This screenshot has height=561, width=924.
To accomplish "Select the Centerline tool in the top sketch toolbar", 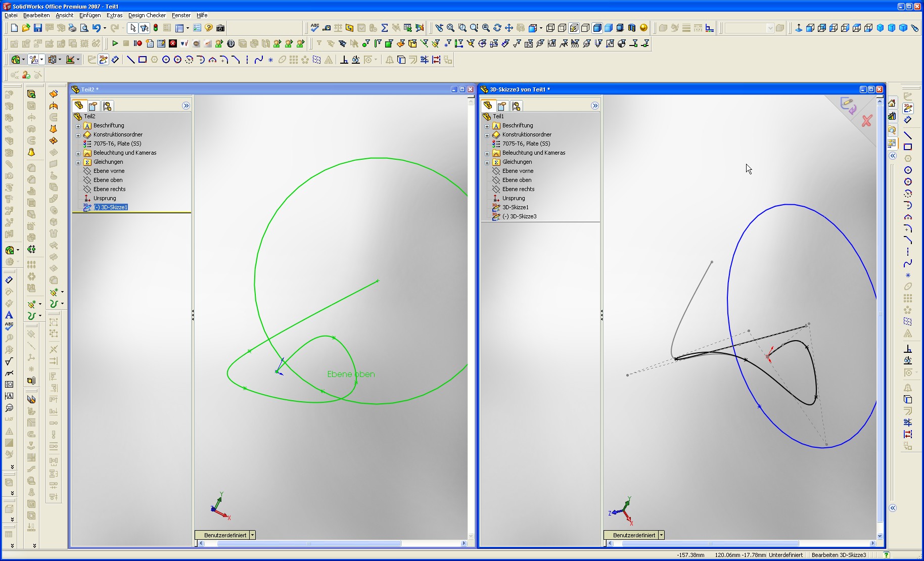I will [247, 60].
